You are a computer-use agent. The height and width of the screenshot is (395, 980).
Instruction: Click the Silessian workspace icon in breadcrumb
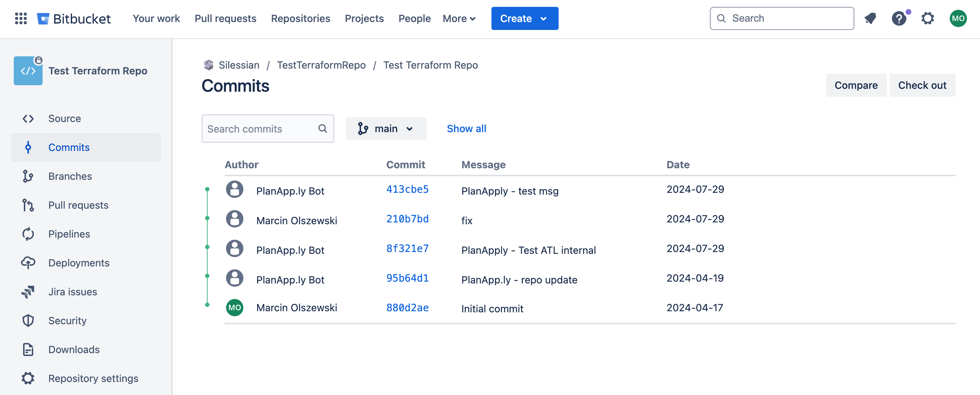pos(208,65)
